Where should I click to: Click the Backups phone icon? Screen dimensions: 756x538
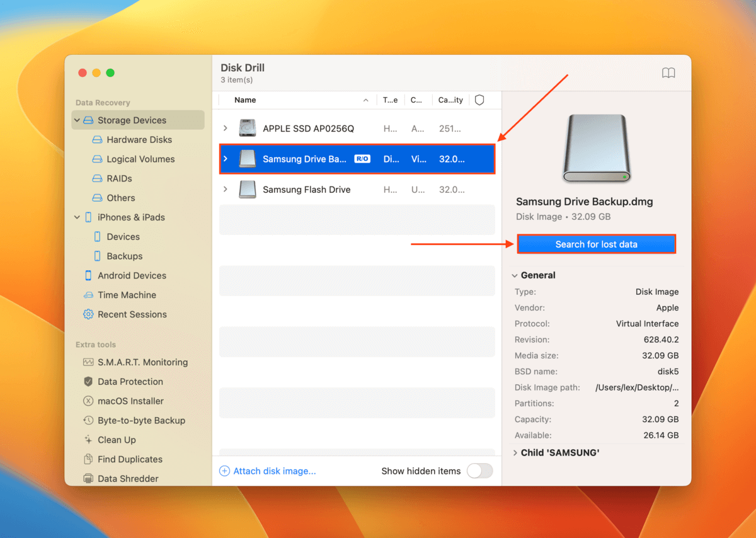pyautogui.click(x=97, y=256)
